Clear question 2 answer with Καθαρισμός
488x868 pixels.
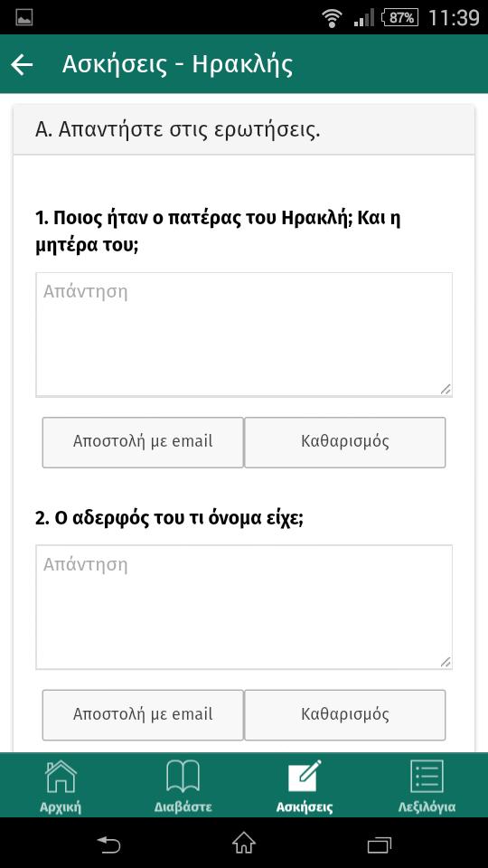[344, 714]
